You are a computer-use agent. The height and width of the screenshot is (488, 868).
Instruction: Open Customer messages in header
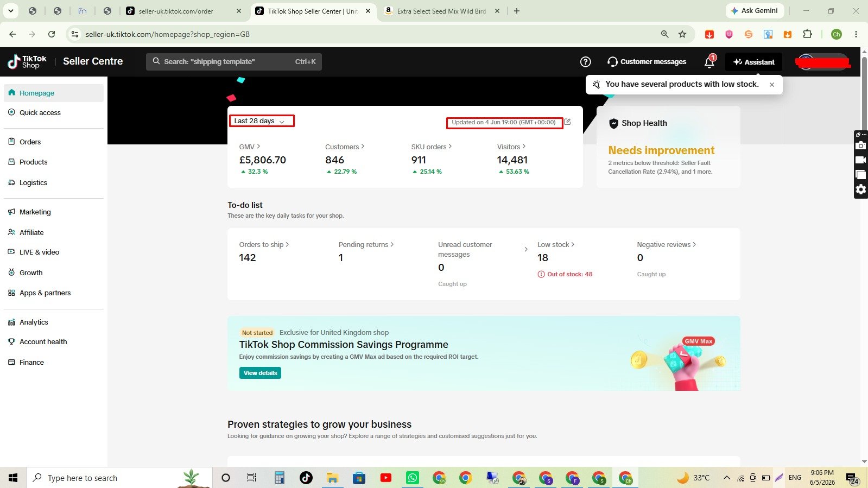647,62
